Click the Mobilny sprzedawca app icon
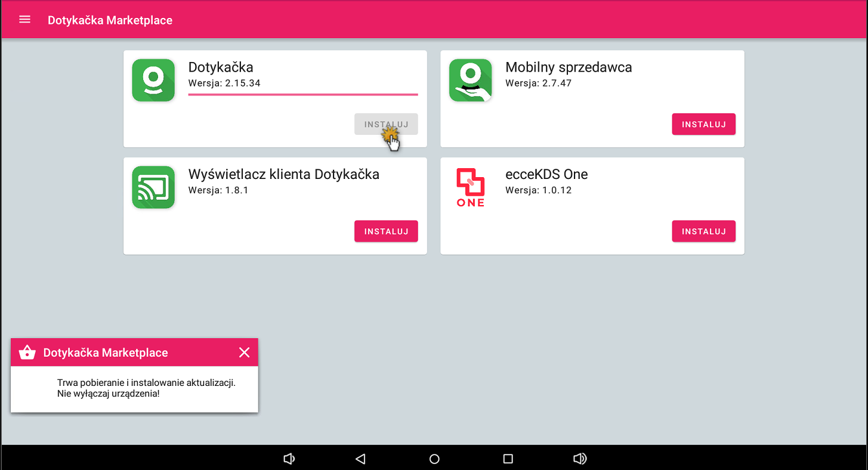The height and width of the screenshot is (470, 868). [470, 80]
